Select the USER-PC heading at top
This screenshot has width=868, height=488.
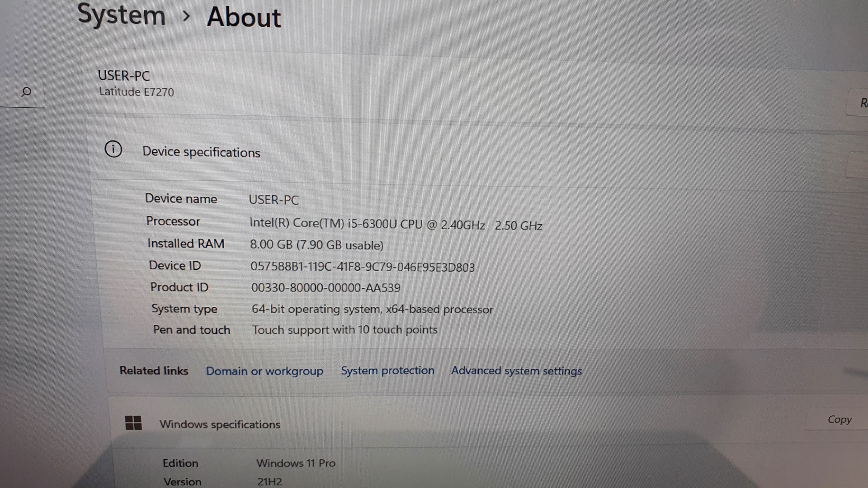pos(124,75)
